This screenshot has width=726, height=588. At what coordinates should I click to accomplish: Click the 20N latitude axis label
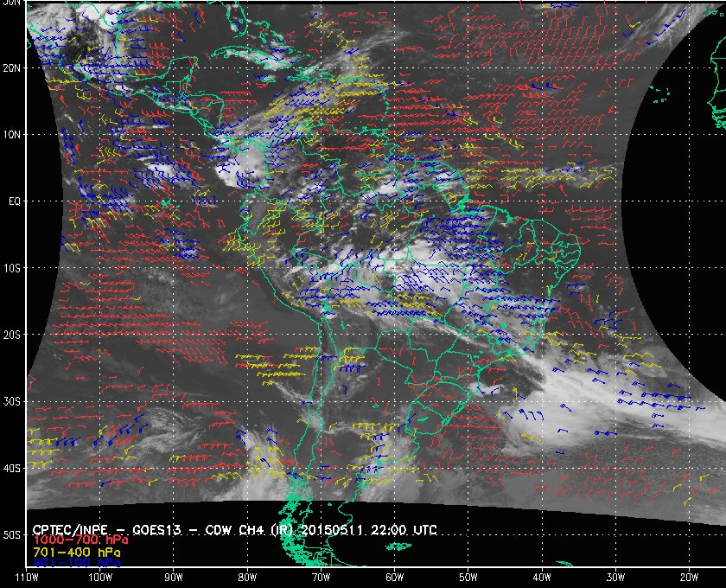[x=11, y=67]
